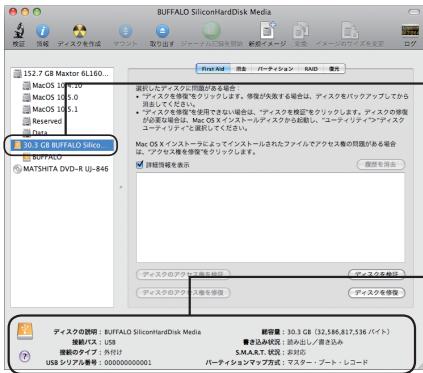Open the 情報 (Info) toolbar icon
423x373 pixels.
tap(42, 31)
